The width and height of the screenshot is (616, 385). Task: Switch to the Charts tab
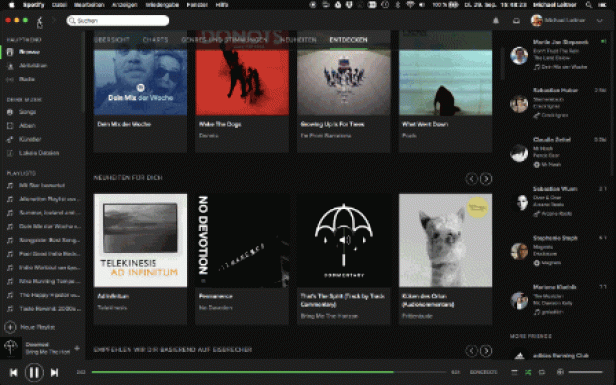pyautogui.click(x=156, y=40)
